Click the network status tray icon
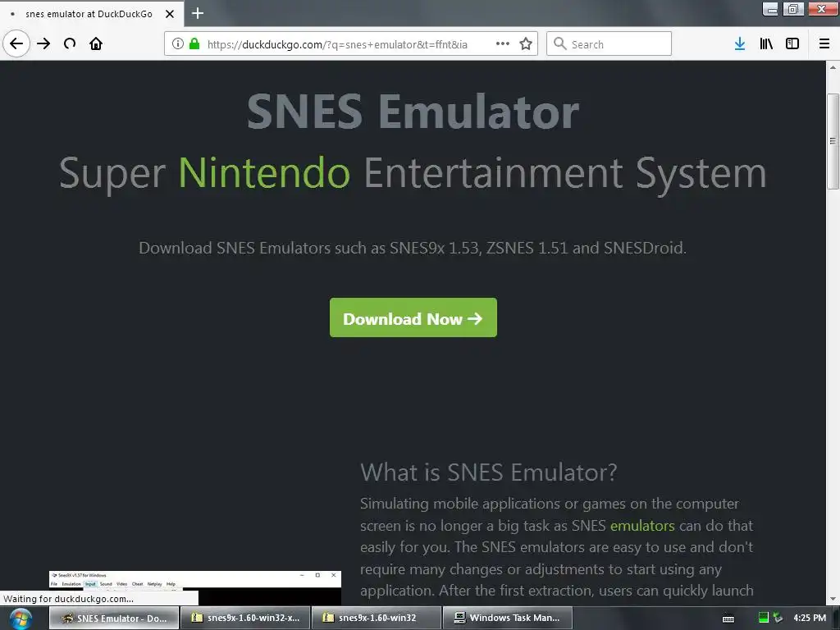840x630 pixels. (778, 618)
